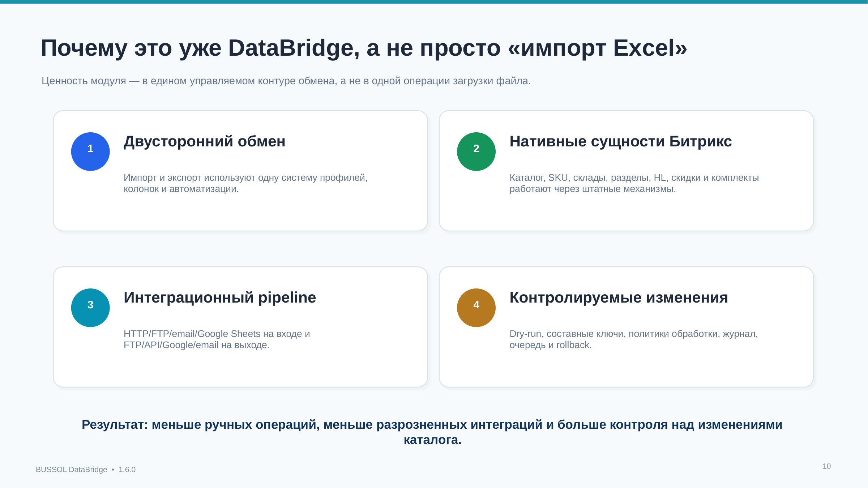The width and height of the screenshot is (868, 488).
Task: Click the teal circle numbered 3
Action: click(90, 308)
